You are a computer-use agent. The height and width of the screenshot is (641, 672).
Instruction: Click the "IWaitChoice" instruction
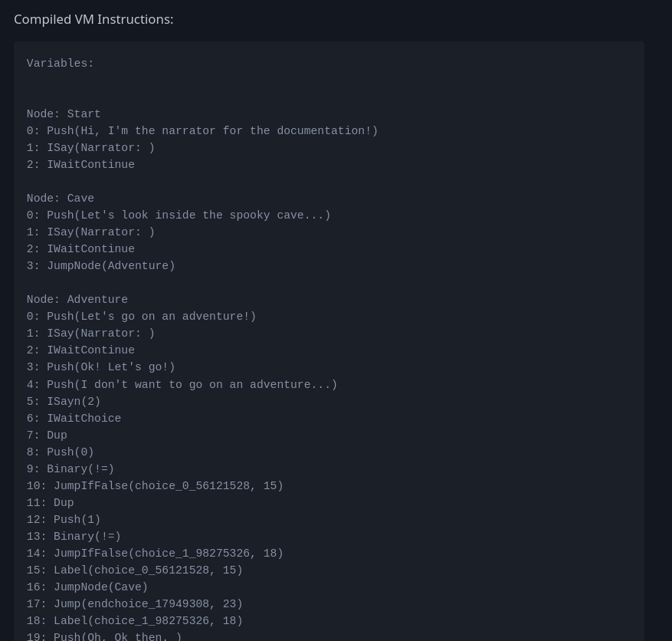tap(74, 419)
